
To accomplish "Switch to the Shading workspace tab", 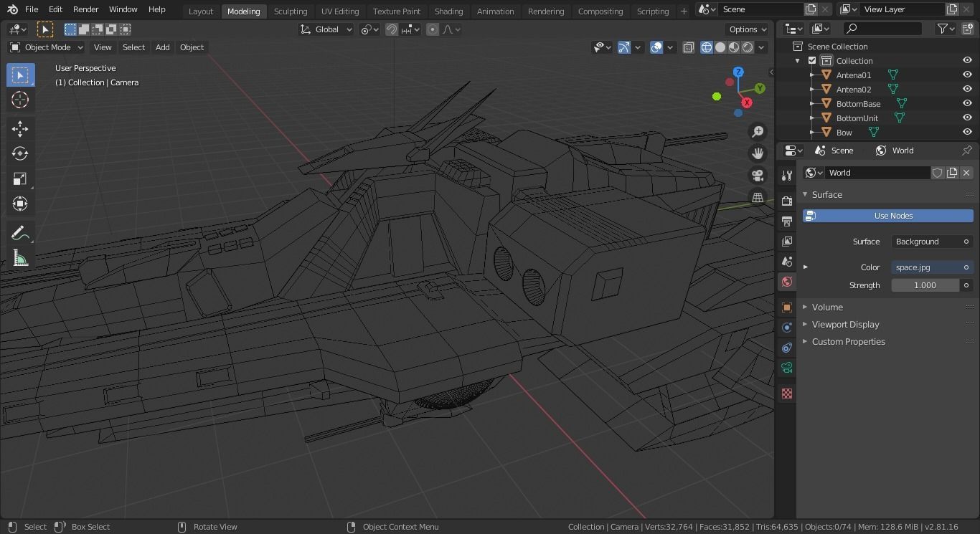I will click(x=448, y=11).
